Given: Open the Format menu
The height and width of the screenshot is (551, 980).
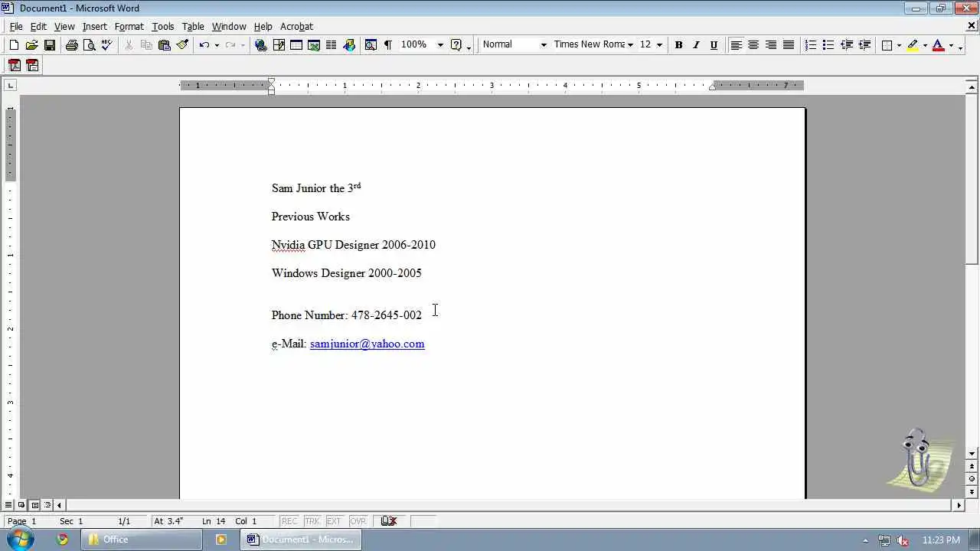Looking at the screenshot, I should click(x=129, y=26).
